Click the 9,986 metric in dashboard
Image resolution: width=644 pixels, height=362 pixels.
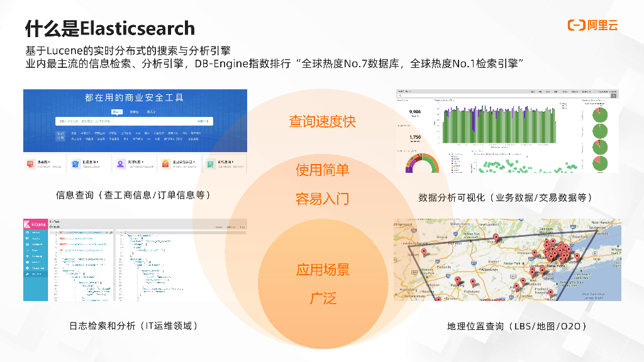point(415,112)
